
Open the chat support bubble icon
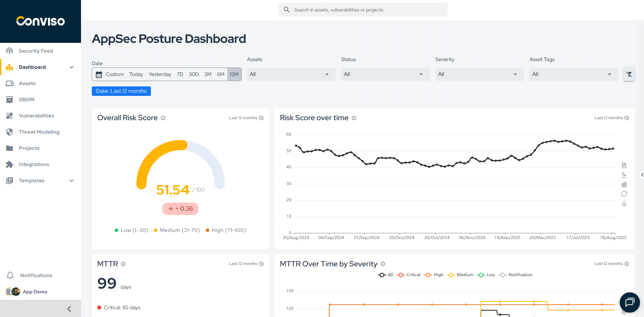tap(629, 302)
